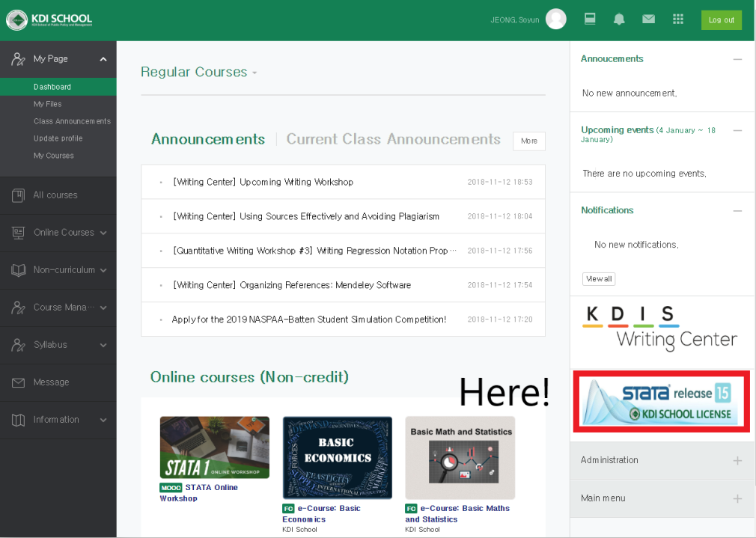Open the mail envelope icon in header
Viewport: 756px width, 538px height.
click(648, 19)
